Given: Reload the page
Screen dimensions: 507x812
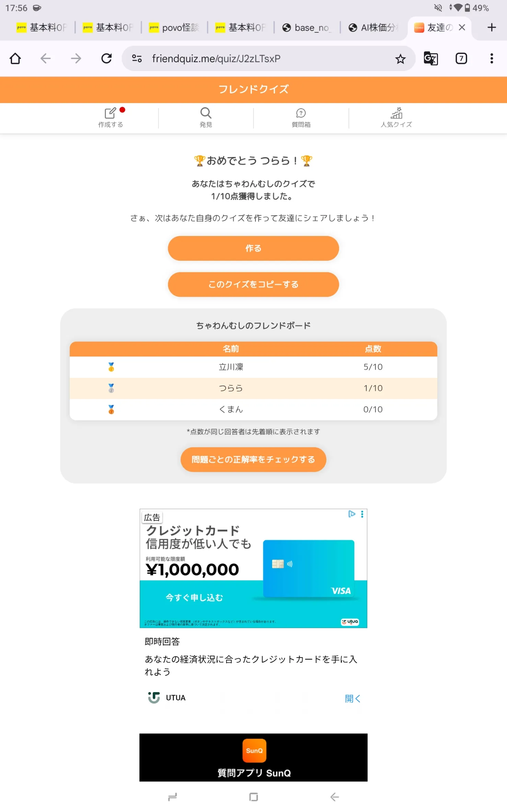Looking at the screenshot, I should (106, 59).
